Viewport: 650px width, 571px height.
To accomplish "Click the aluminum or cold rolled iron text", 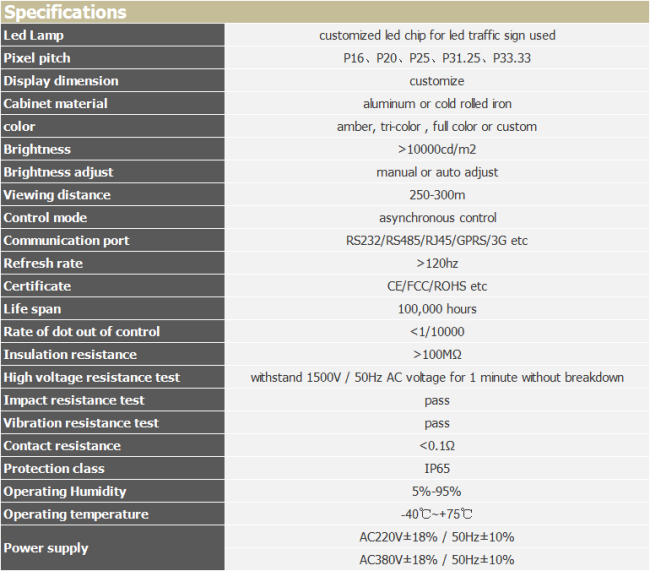I will point(437,104).
